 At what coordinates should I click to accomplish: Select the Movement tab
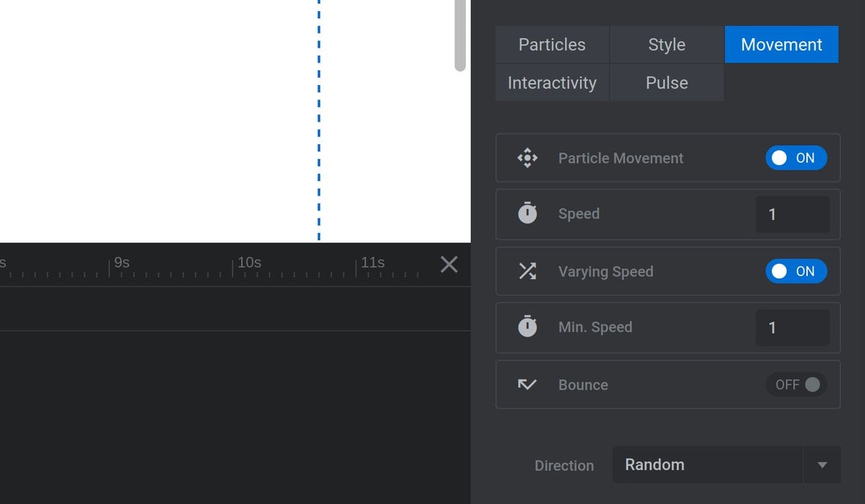pos(781,45)
